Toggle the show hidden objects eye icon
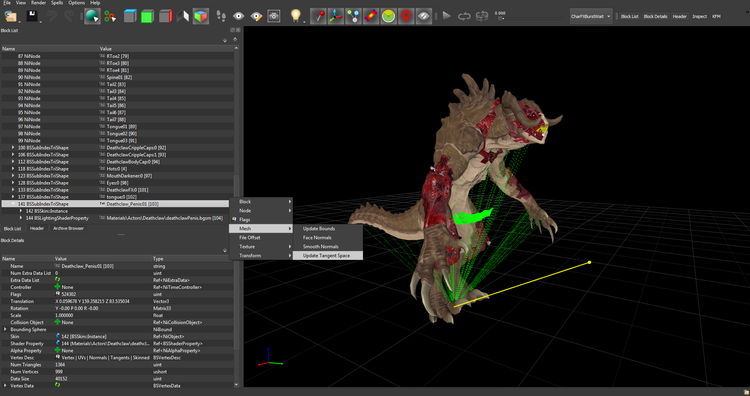 click(424, 16)
